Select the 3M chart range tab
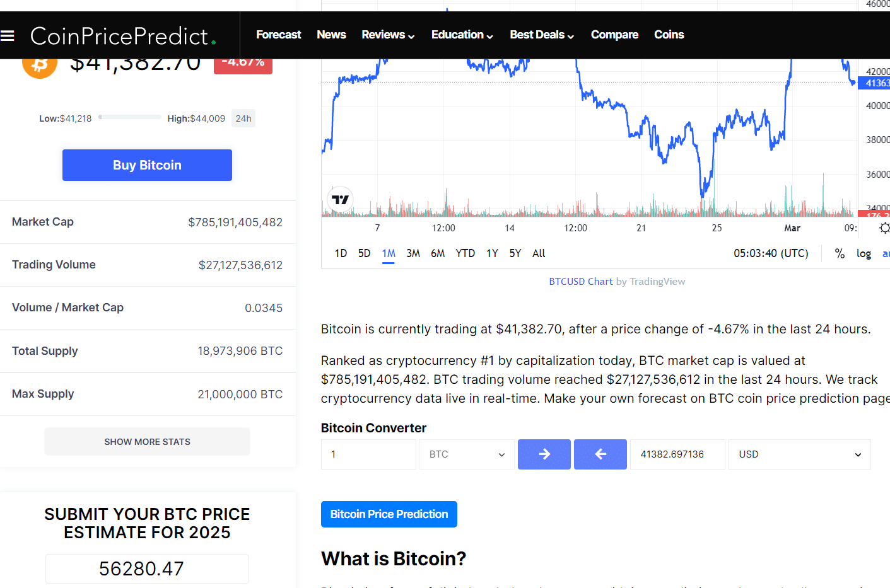Image resolution: width=890 pixels, height=588 pixels. (x=413, y=253)
